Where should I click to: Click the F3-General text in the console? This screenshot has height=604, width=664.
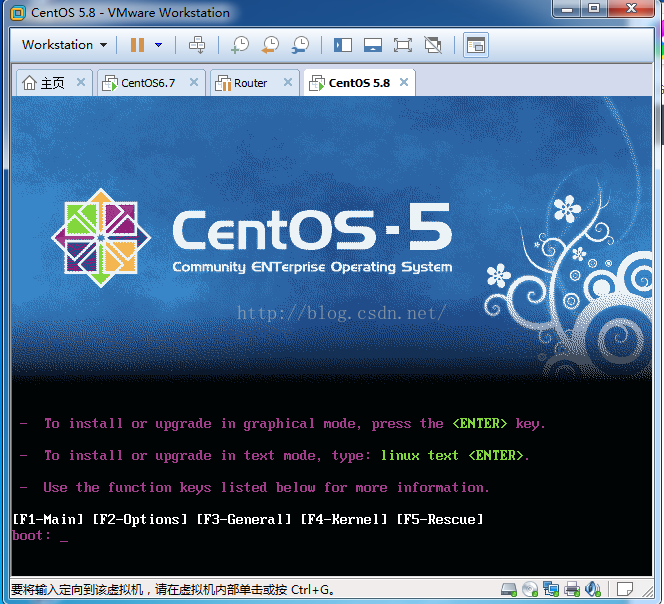pos(244,519)
